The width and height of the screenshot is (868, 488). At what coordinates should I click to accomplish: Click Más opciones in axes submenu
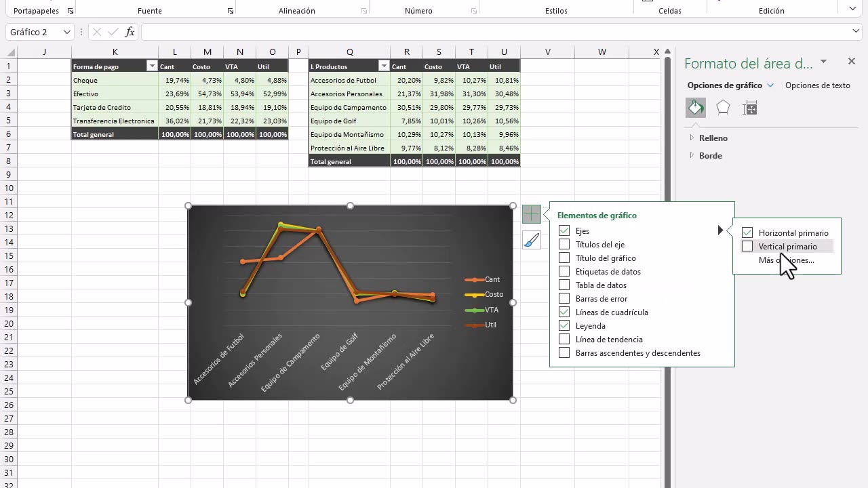(x=786, y=260)
